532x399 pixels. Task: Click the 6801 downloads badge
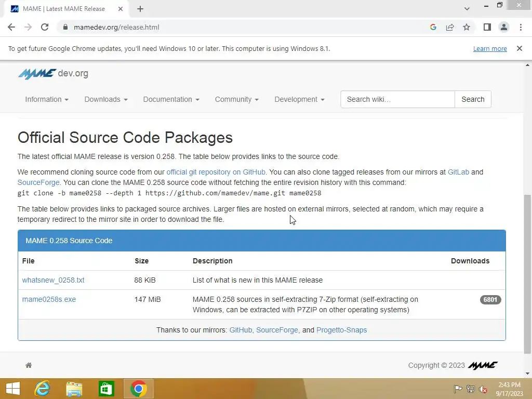[x=490, y=300]
